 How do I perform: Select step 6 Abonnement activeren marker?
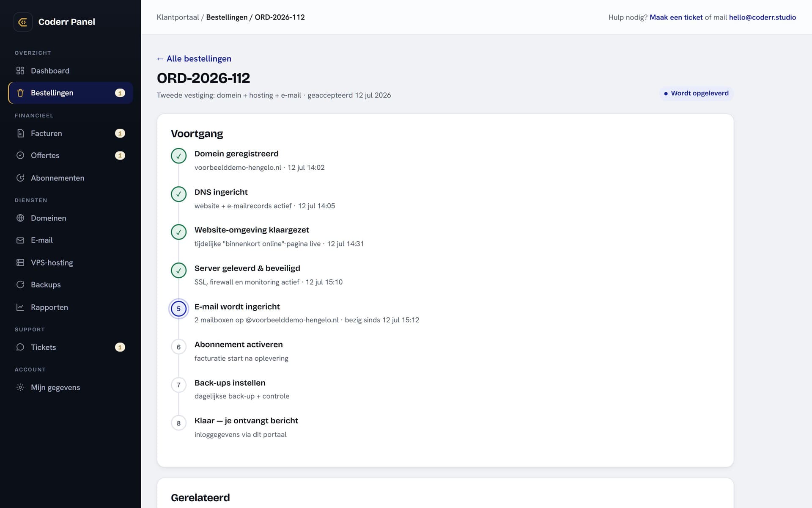tap(178, 347)
